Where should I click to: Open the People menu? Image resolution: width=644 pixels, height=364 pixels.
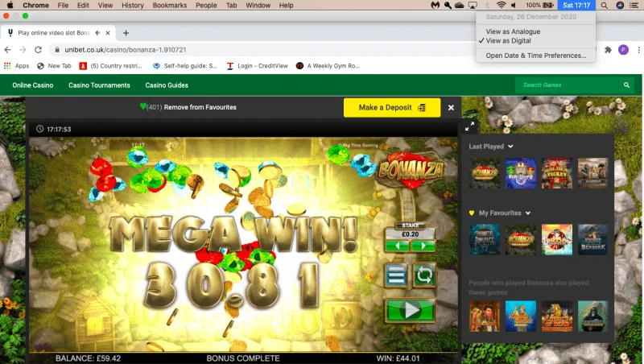[206, 6]
